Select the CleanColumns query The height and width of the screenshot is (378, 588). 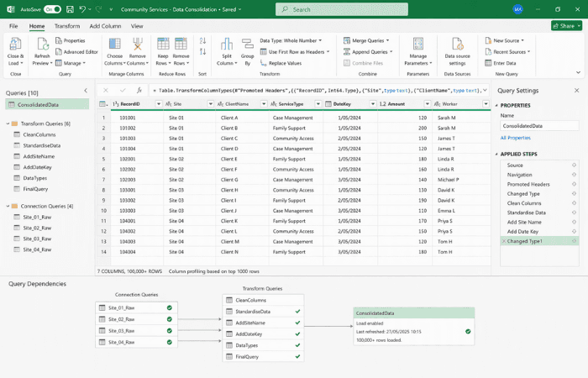tap(39, 134)
